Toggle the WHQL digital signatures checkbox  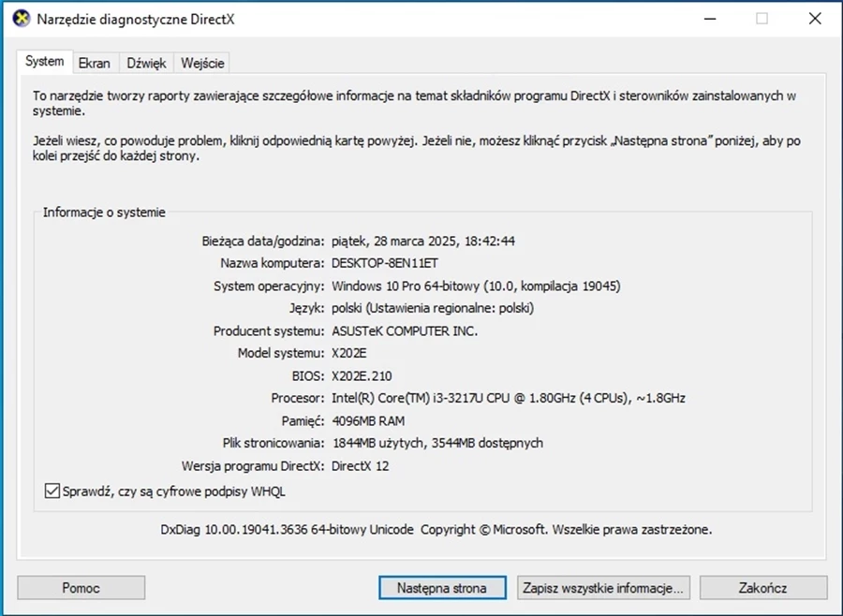[52, 491]
